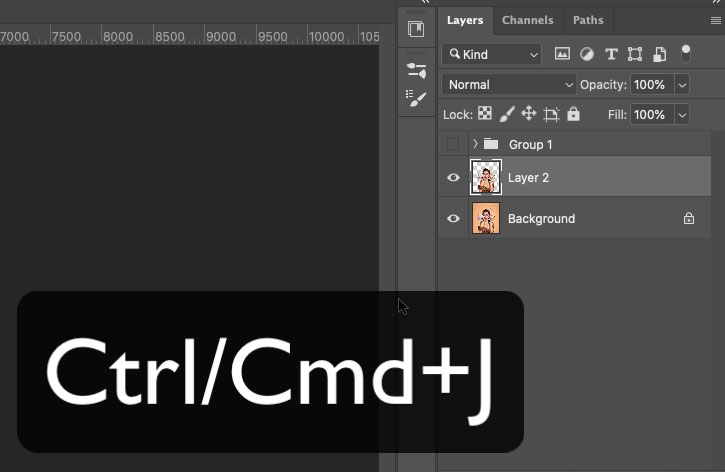The height and width of the screenshot is (472, 725).
Task: Show Group 1 via visibility box
Action: [x=453, y=144]
